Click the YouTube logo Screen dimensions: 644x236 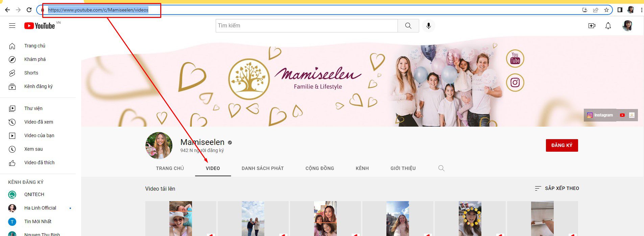(x=40, y=26)
